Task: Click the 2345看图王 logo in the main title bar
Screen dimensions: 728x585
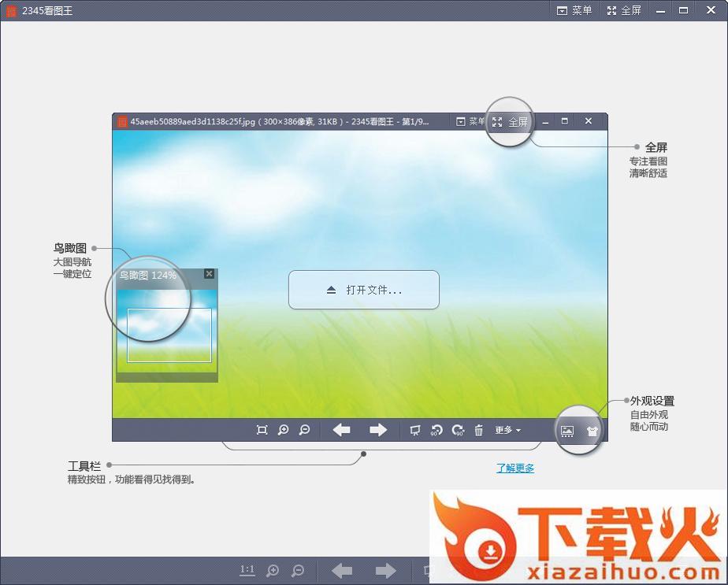Action: pos(11,11)
